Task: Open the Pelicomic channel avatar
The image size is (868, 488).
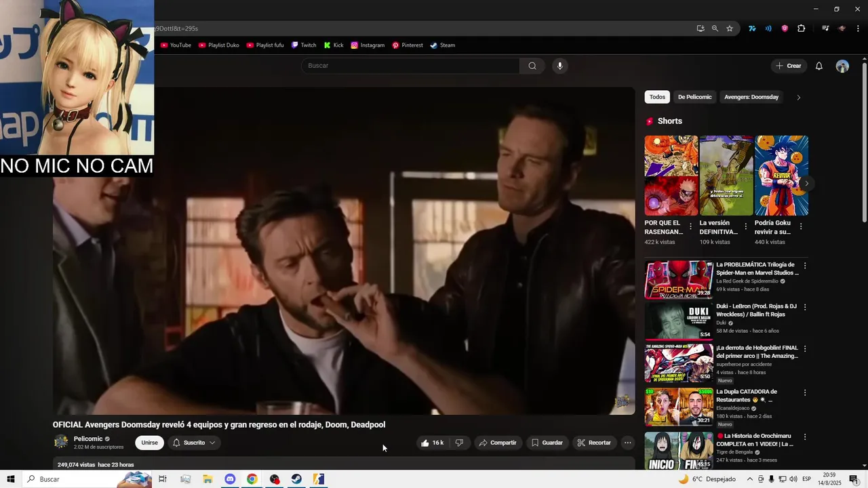Action: pos(61,443)
